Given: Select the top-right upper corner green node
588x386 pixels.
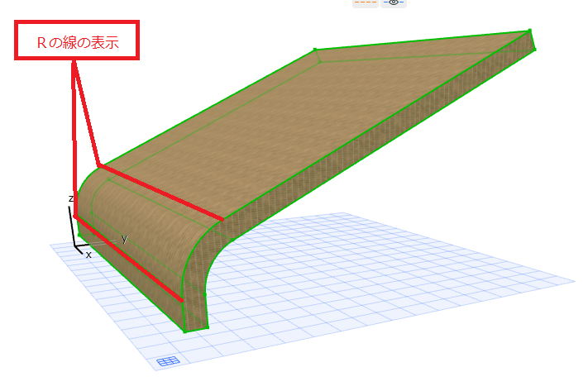Looking at the screenshot, I should click(530, 30).
